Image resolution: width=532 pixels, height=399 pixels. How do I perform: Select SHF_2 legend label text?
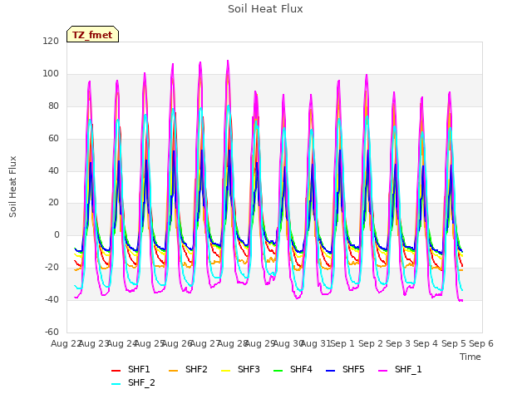(141, 382)
